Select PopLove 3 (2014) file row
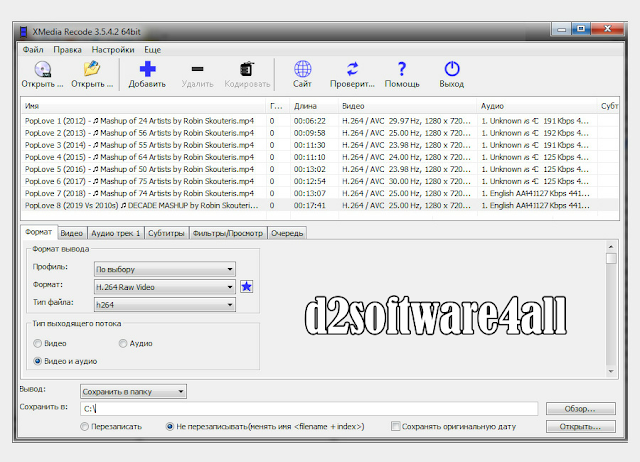This screenshot has height=462, width=640. pos(320,145)
